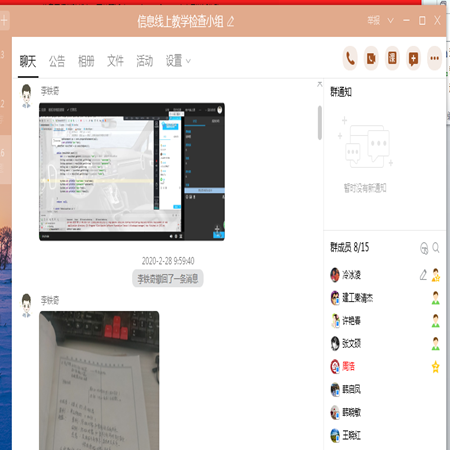Click 王晓红's avatar in the member list
450x450 pixels.
click(x=335, y=435)
